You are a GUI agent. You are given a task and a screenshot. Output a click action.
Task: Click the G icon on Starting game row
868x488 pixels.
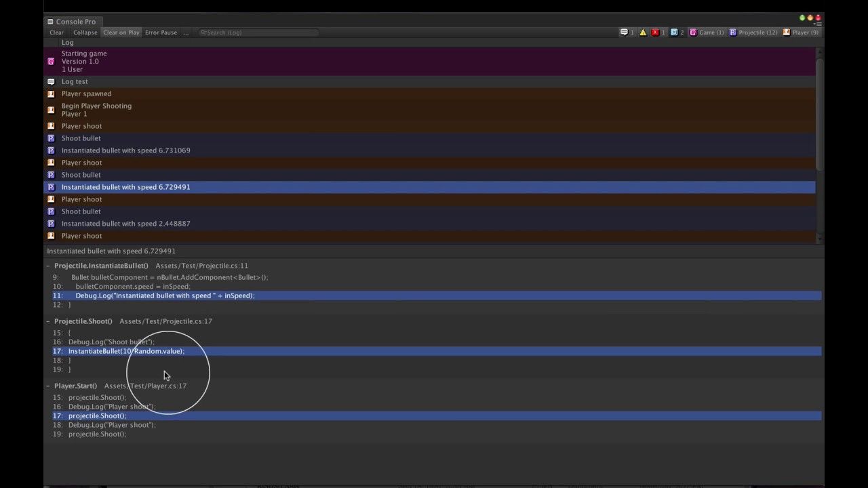pyautogui.click(x=51, y=61)
